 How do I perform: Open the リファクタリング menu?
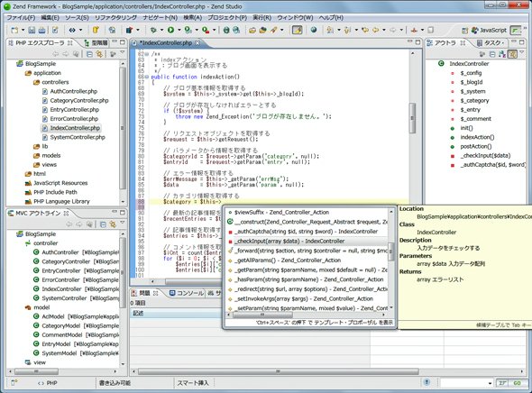click(x=115, y=17)
